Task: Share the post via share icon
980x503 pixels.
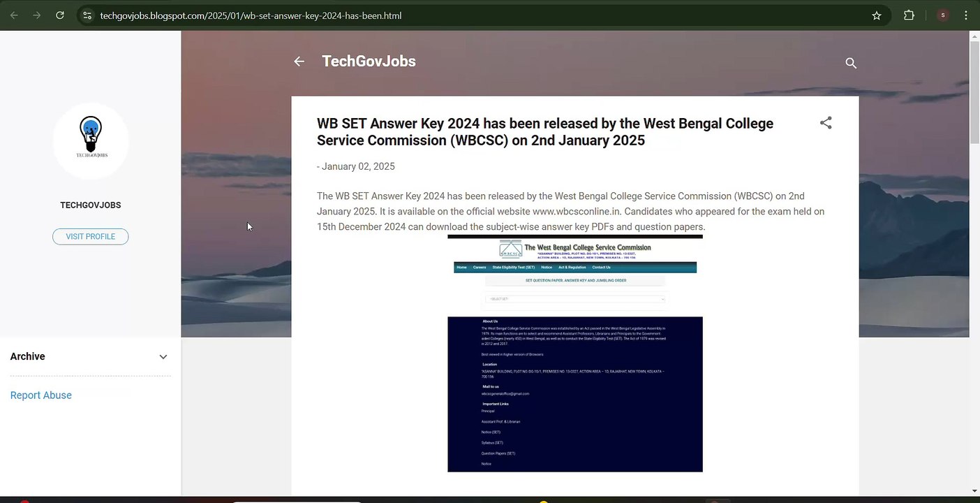Action: click(x=826, y=123)
